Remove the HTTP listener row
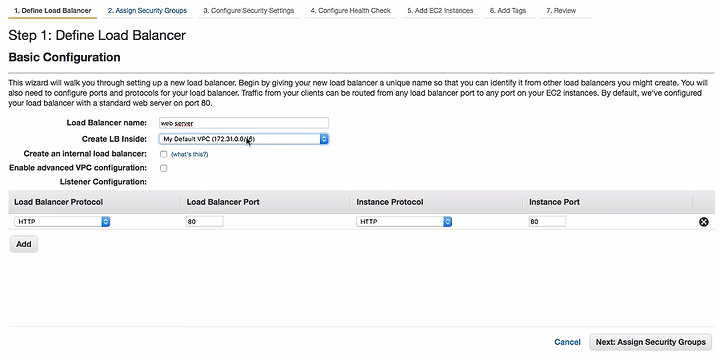Image resolution: width=720 pixels, height=360 pixels. coord(703,222)
